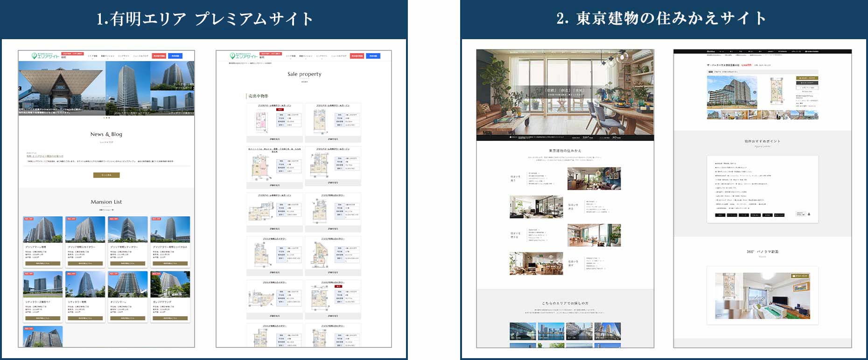868x360 pixels.
Task: Click the next-slide arrow on the Ariake hero carousel
Action: tap(193, 88)
